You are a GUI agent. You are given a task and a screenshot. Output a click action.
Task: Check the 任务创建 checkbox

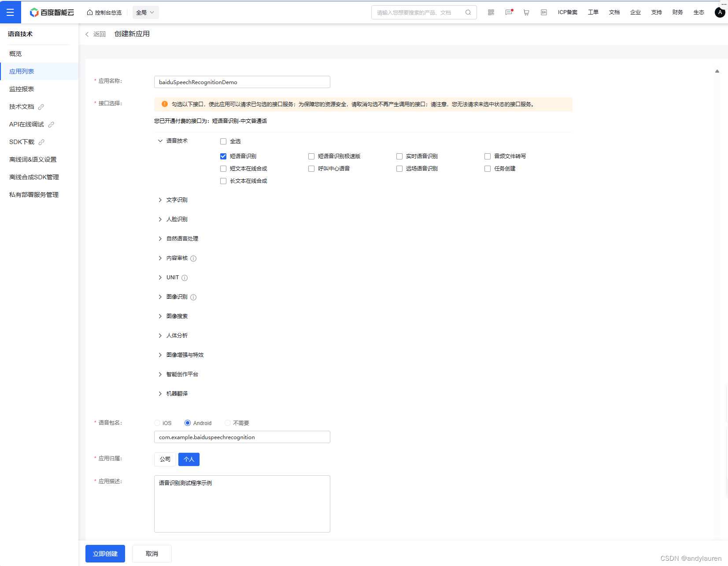[488, 169]
